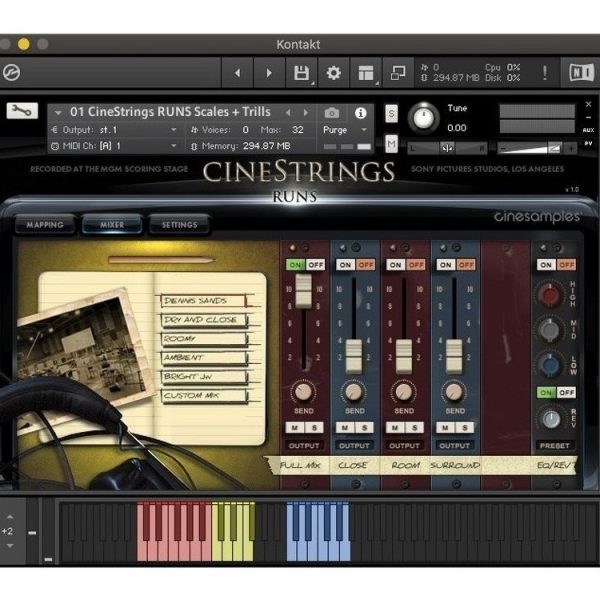600x600 pixels.
Task: Click the minimize view windows icon
Action: [x=398, y=72]
